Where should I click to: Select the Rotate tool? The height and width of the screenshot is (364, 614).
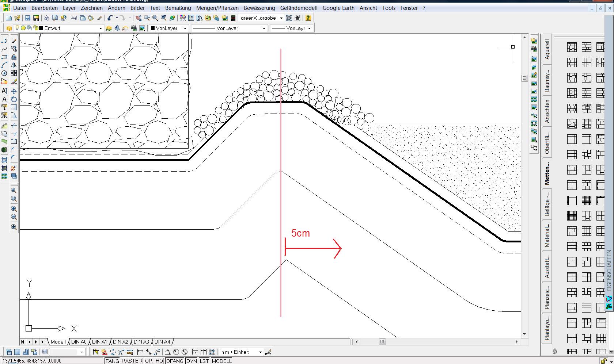(14, 99)
